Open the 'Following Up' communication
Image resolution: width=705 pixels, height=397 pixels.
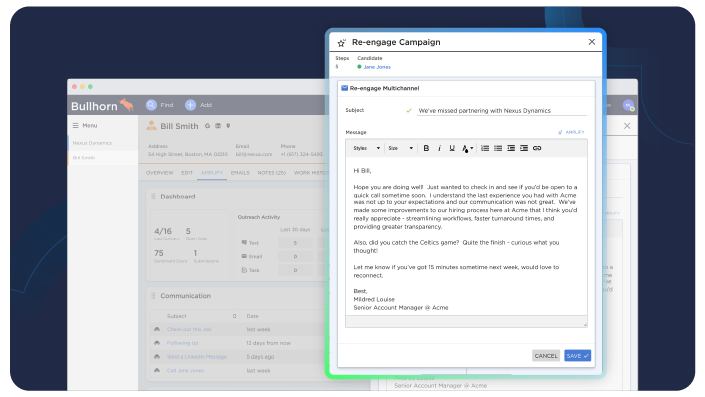coord(183,343)
